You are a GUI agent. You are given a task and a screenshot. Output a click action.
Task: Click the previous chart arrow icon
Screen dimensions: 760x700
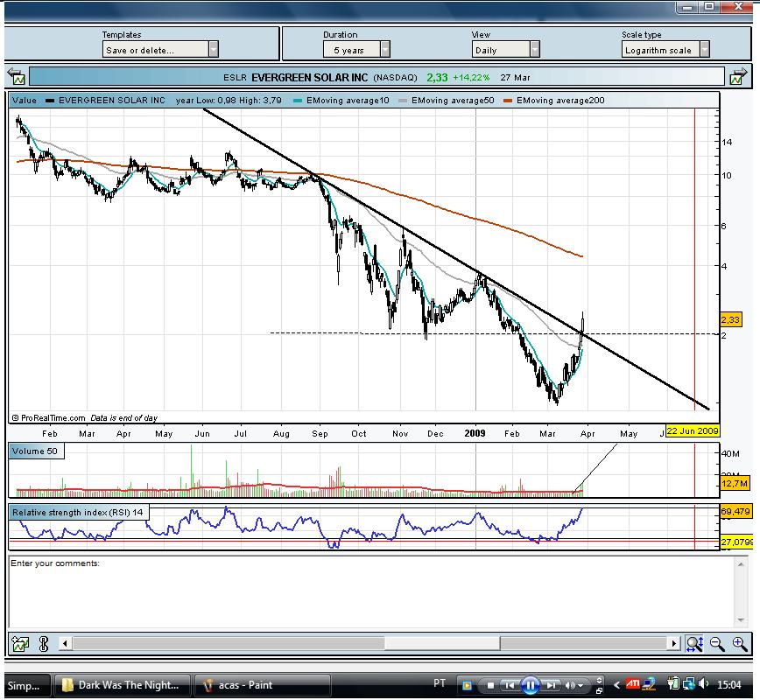[17, 76]
